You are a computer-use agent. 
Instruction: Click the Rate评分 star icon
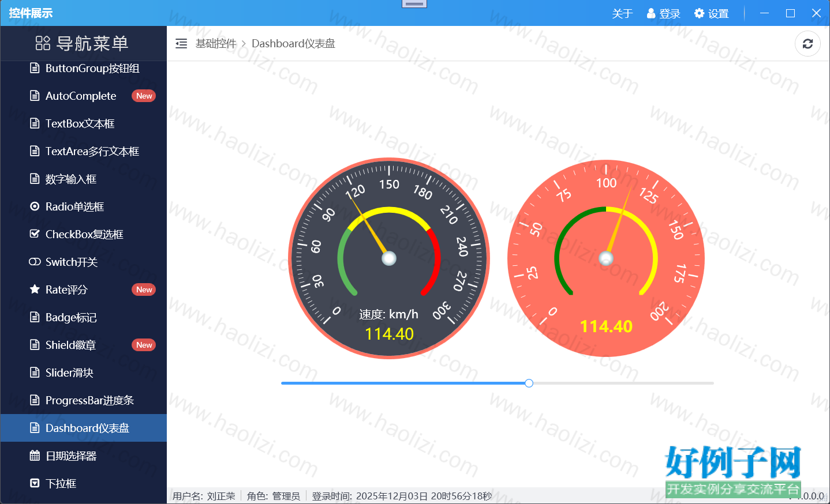(35, 289)
